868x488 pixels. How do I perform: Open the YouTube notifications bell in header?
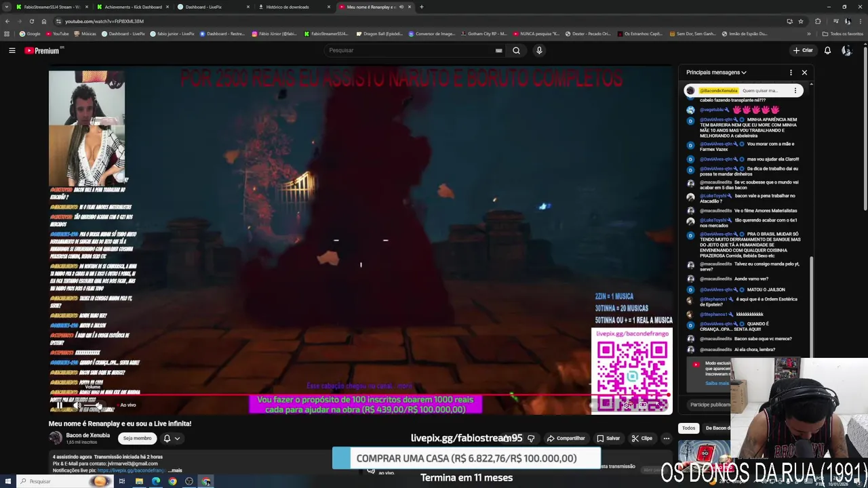pos(827,50)
